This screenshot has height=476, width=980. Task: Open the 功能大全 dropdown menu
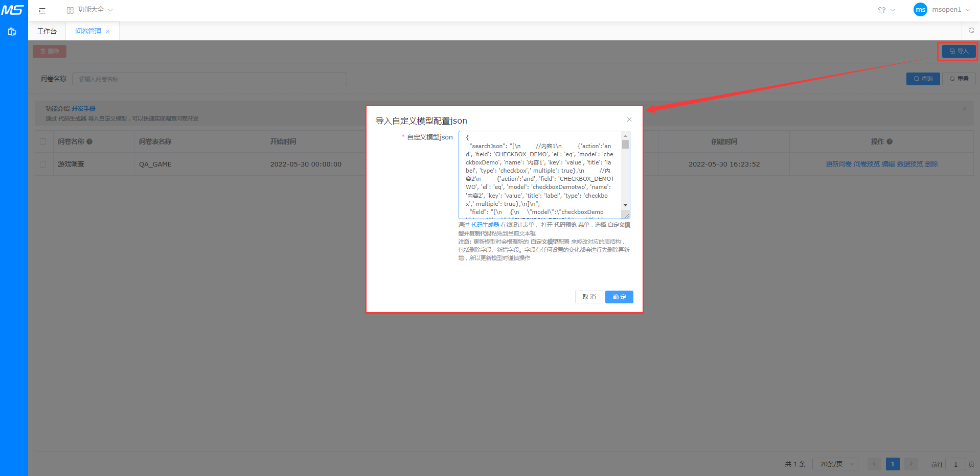[x=90, y=10]
